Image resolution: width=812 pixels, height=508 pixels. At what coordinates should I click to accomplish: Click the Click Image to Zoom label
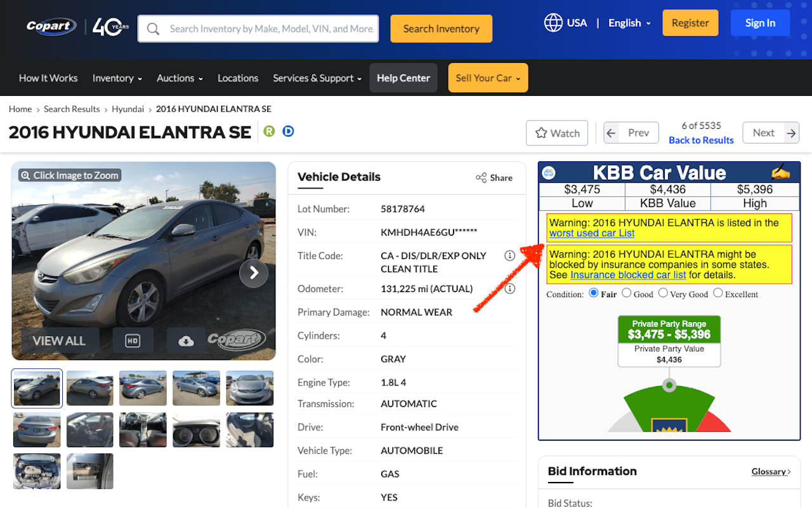click(70, 175)
